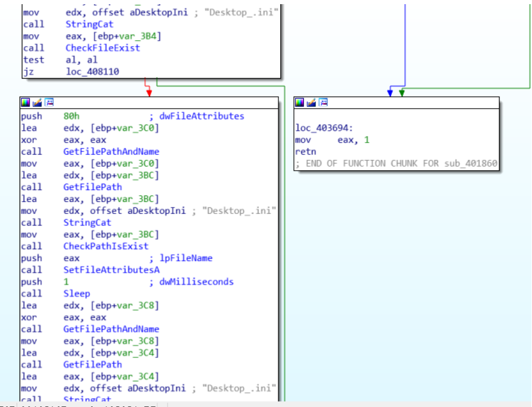Open node color picker on push 80h block
The image size is (532, 407).
[x=25, y=102]
